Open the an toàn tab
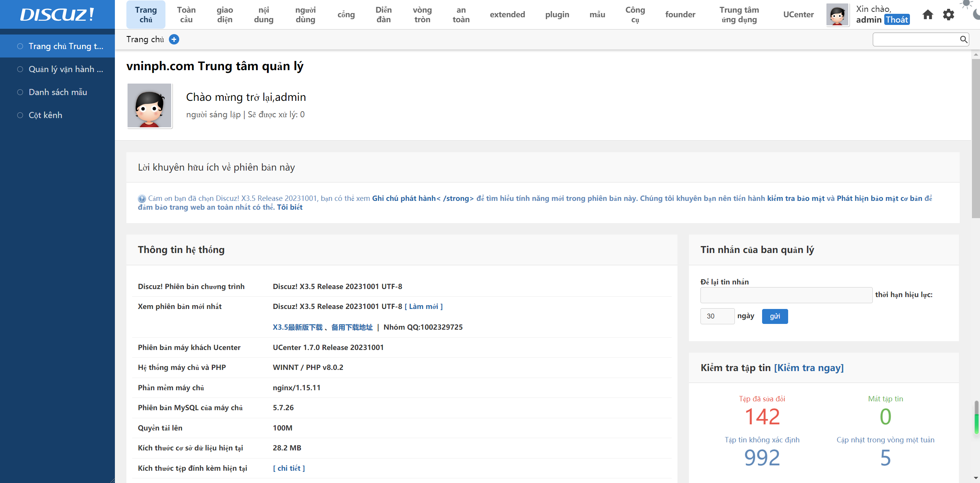Image resolution: width=980 pixels, height=483 pixels. click(x=461, y=15)
